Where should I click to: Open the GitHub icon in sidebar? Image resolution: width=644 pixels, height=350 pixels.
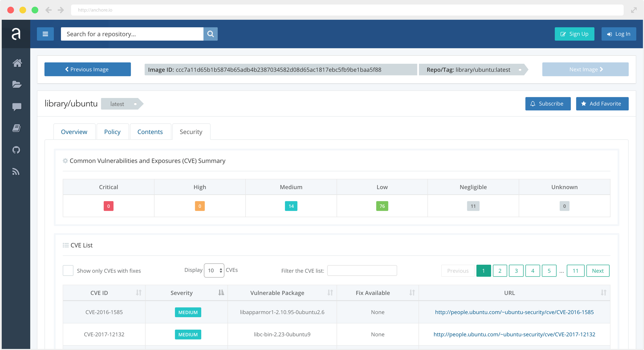[x=16, y=150]
